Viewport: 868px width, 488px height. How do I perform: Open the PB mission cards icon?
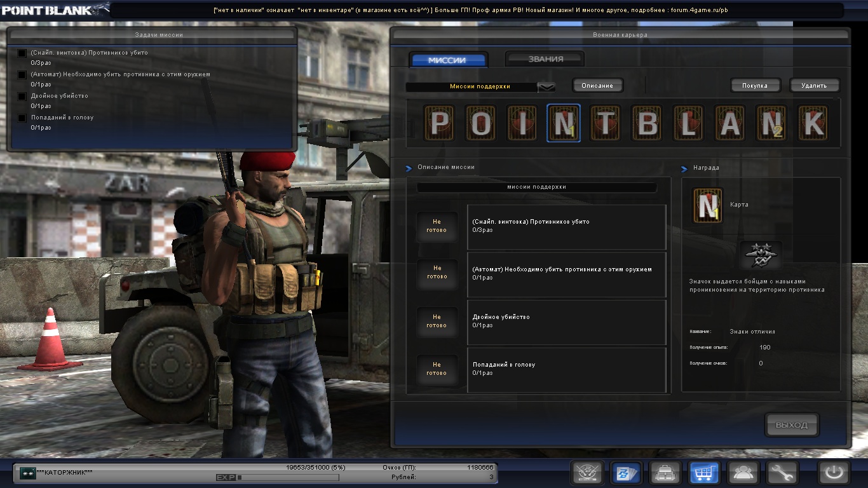626,473
